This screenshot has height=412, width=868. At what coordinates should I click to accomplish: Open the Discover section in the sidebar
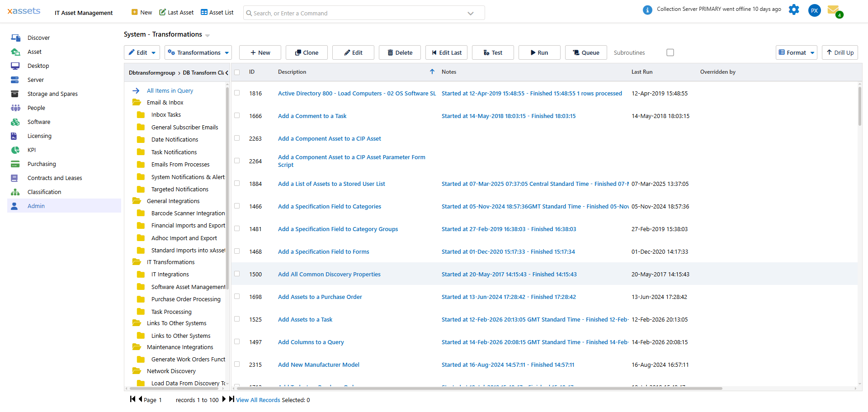(39, 38)
